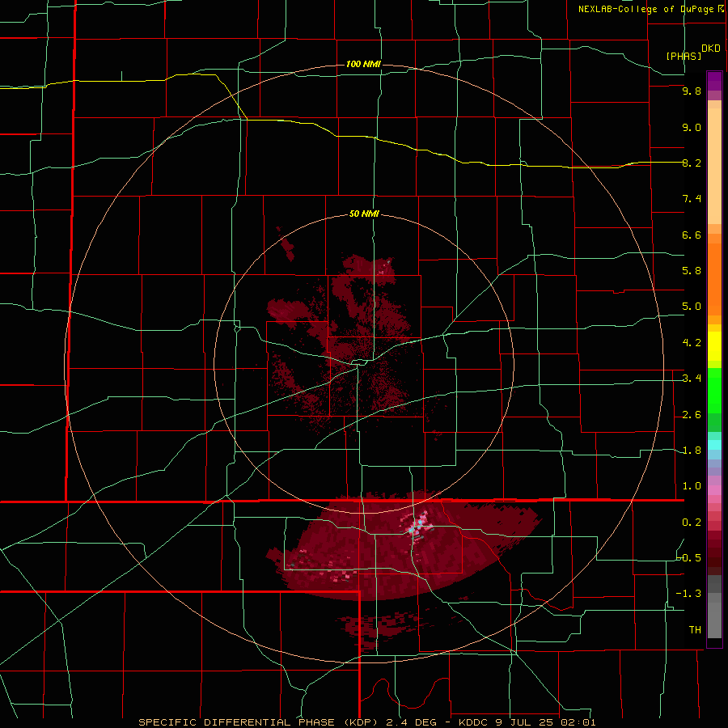Click the yellow band of the color scale
The width and height of the screenshot is (728, 728).
pos(714,346)
